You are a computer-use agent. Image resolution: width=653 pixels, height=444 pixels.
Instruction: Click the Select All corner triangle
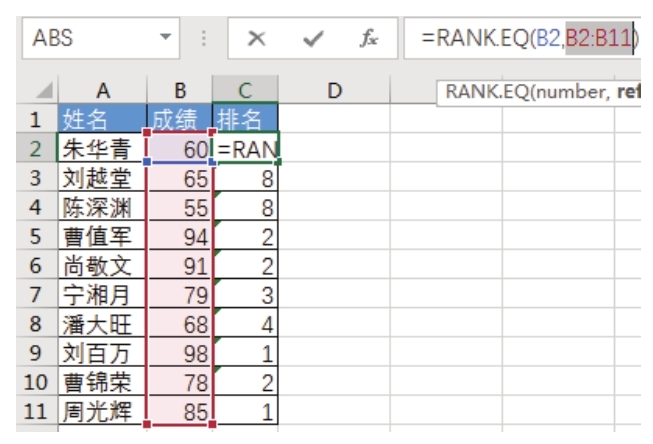pos(42,92)
